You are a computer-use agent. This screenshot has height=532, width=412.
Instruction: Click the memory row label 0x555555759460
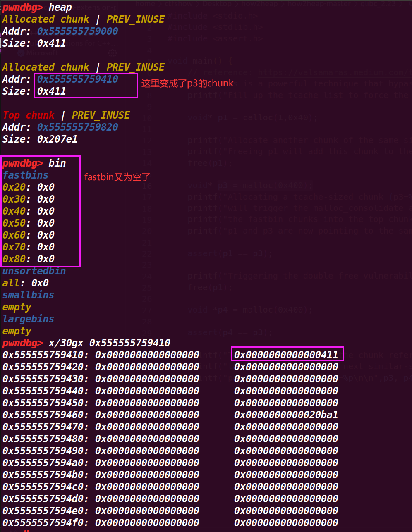pyautogui.click(x=46, y=415)
